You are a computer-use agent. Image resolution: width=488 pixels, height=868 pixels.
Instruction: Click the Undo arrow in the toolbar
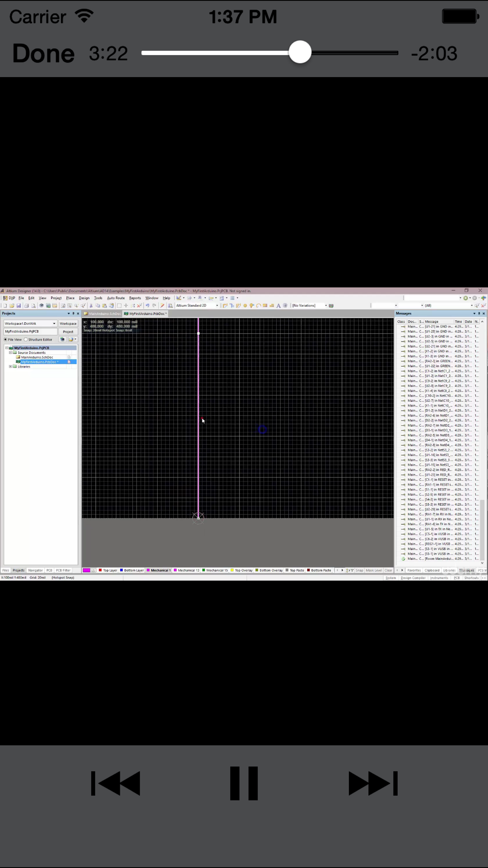click(x=147, y=306)
